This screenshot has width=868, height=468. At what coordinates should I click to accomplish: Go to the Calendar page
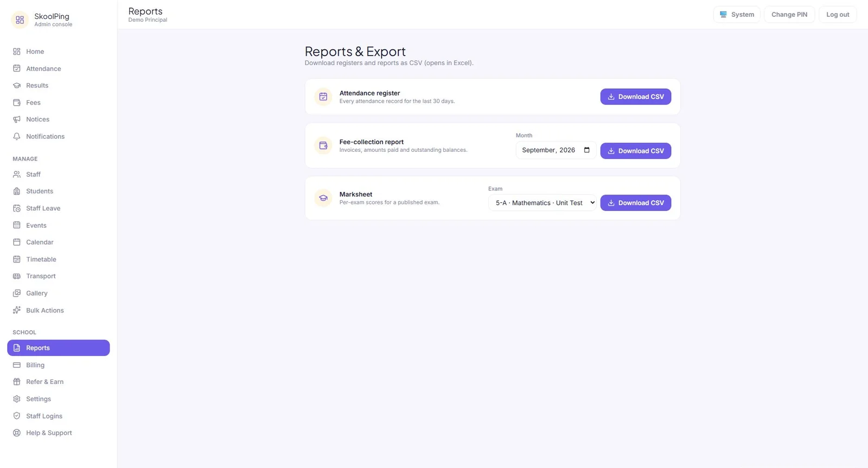click(x=59, y=242)
